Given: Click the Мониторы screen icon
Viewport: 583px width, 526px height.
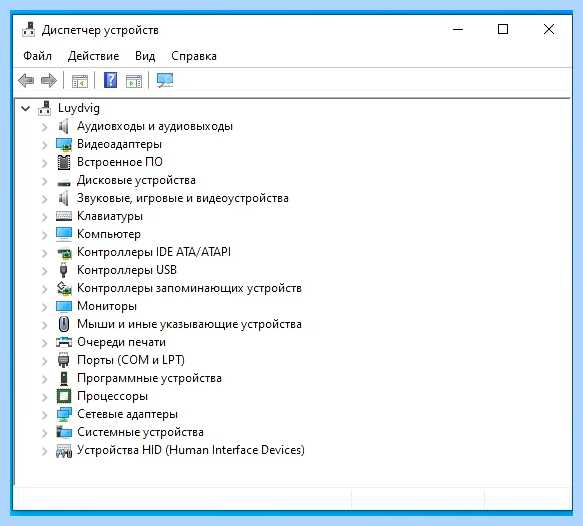Looking at the screenshot, I should pos(64,306).
